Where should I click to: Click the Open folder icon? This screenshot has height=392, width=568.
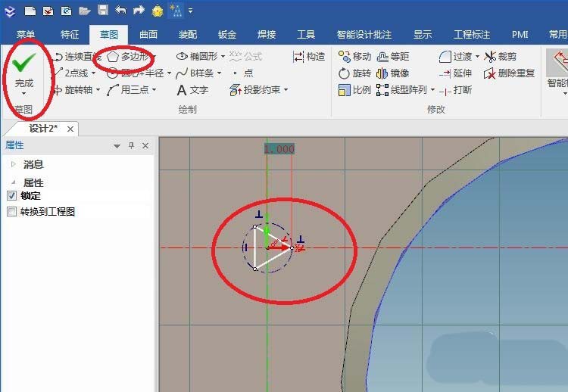click(84, 11)
